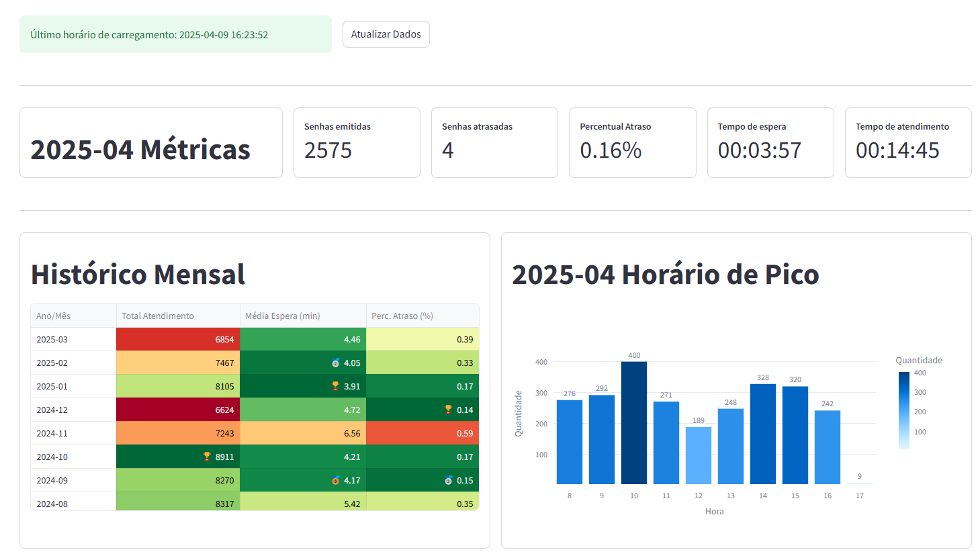The image size is (980, 558).
Task: Click the Tempo de espera metric value
Action: point(760,150)
